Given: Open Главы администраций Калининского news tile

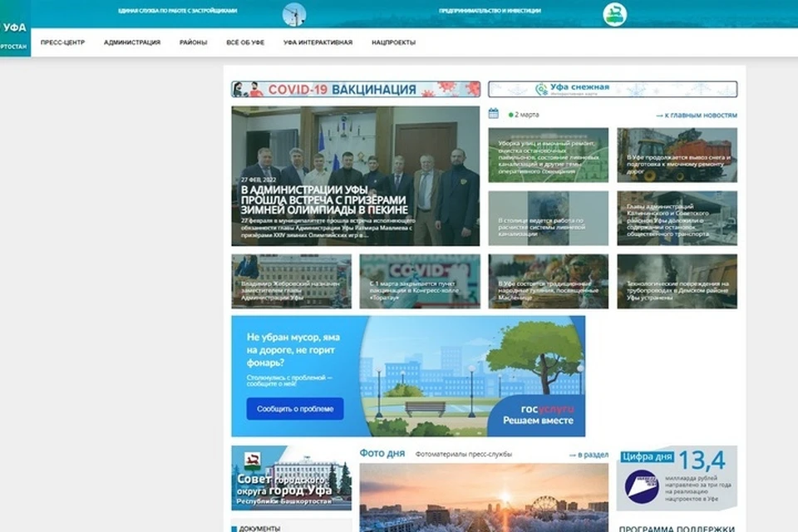Looking at the screenshot, I should pyautogui.click(x=677, y=219).
